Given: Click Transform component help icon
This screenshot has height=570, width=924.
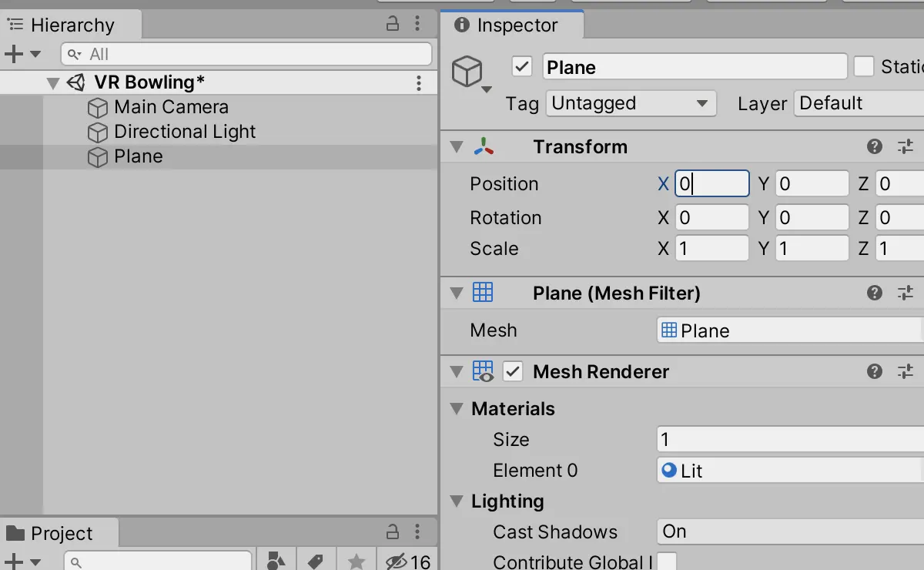Looking at the screenshot, I should click(x=875, y=146).
